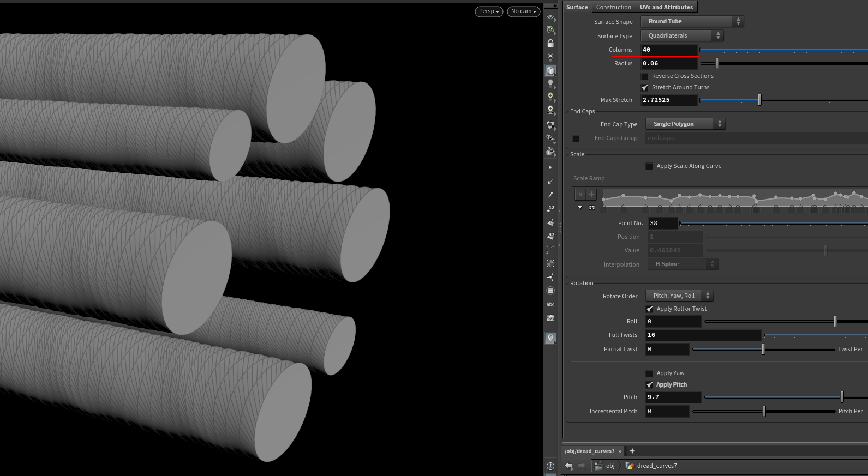This screenshot has height=476, width=868.
Task: Uncheck Stretch Around Turns
Action: point(644,88)
